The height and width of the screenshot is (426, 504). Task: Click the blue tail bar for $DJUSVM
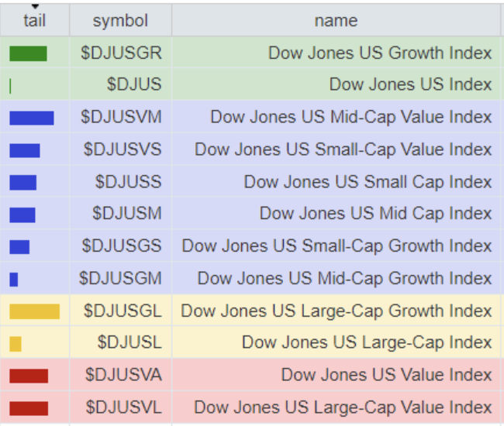pyautogui.click(x=32, y=118)
